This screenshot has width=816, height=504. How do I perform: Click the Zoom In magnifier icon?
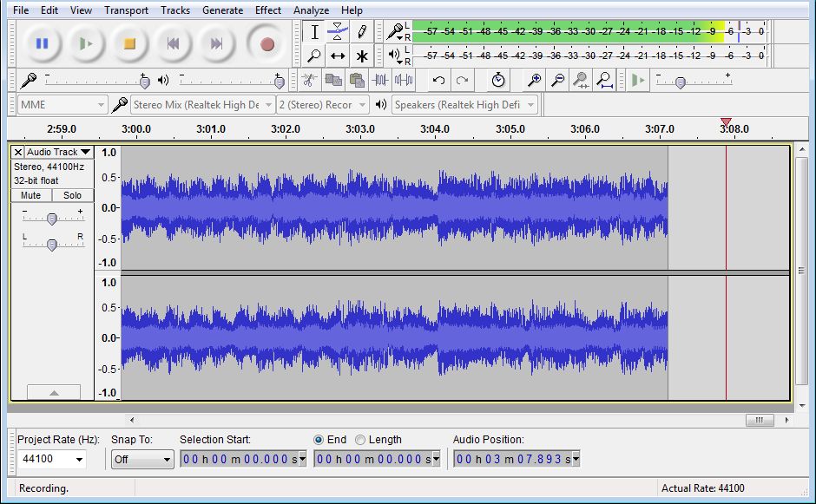[x=535, y=81]
